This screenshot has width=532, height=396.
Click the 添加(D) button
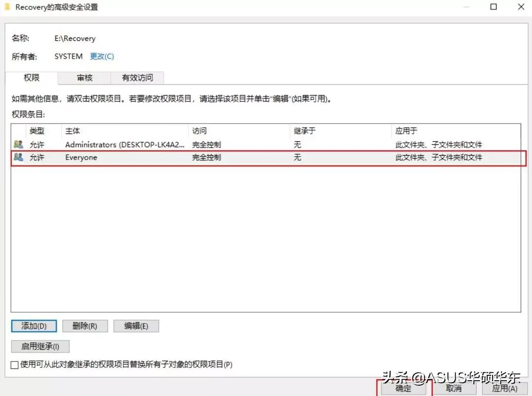coord(34,326)
